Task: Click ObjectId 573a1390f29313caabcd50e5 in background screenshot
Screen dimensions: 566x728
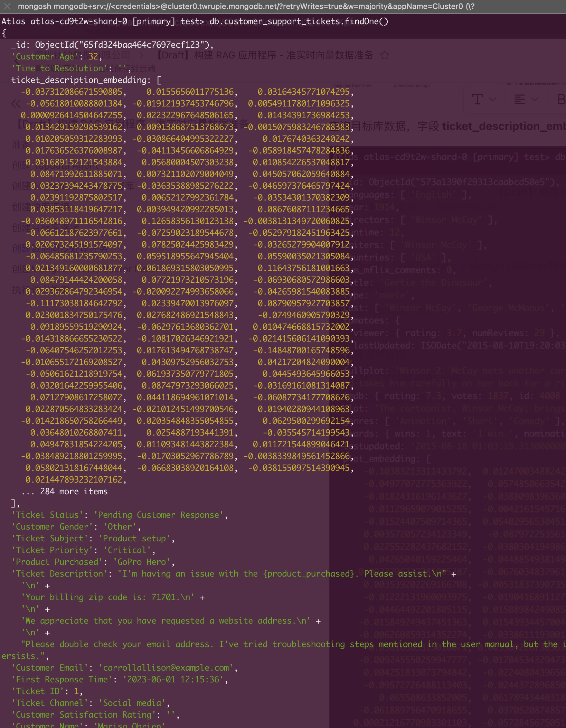Action: tap(462, 182)
